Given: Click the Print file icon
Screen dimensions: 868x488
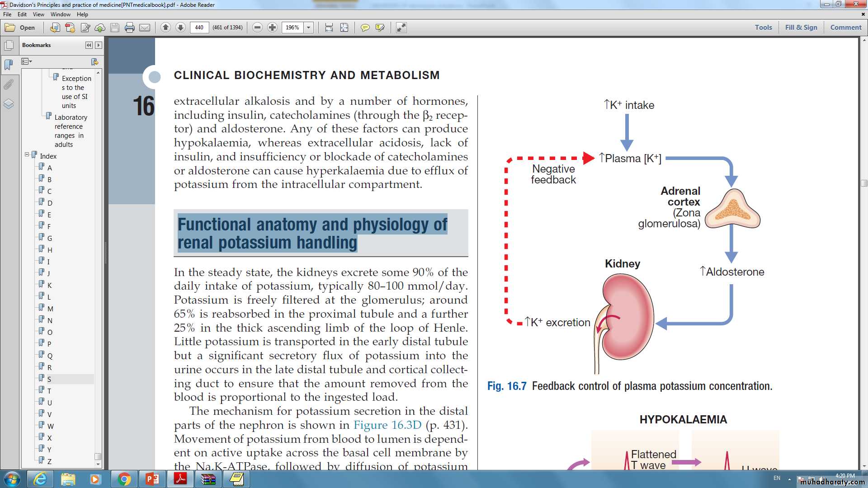Looking at the screenshot, I should point(130,28).
